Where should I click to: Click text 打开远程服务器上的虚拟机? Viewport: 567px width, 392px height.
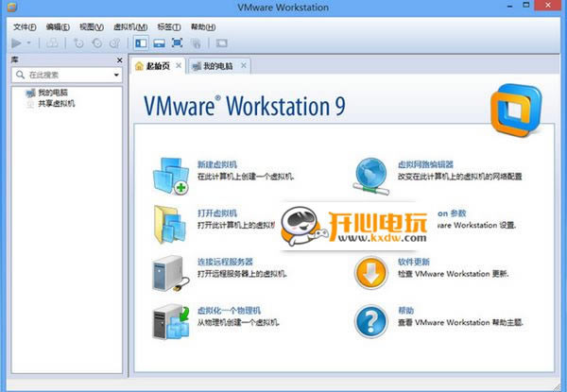coord(242,274)
